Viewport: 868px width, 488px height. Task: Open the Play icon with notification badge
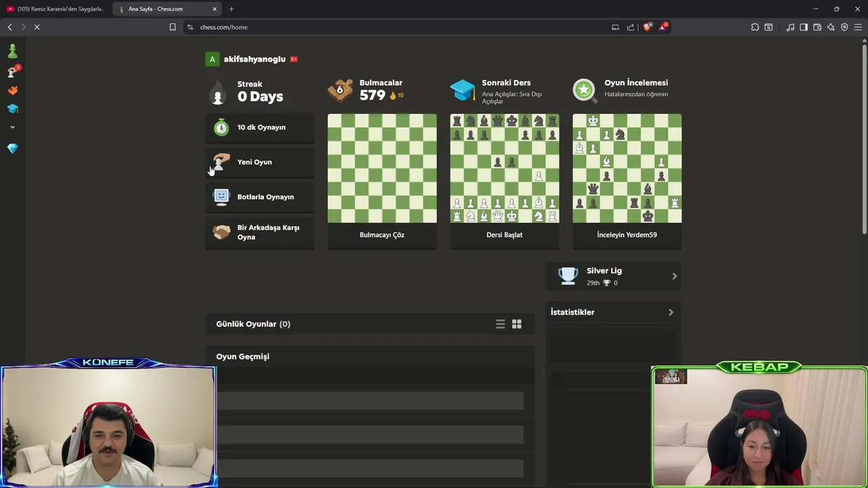[x=13, y=71]
